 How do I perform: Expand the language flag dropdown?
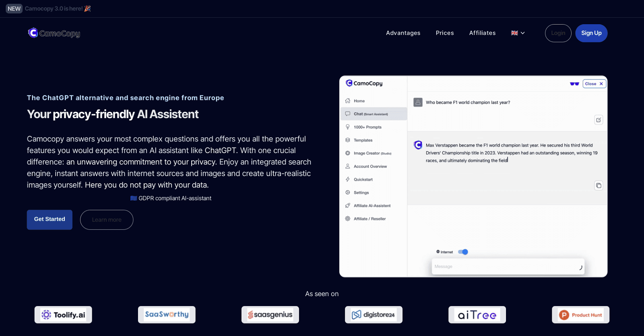click(518, 33)
